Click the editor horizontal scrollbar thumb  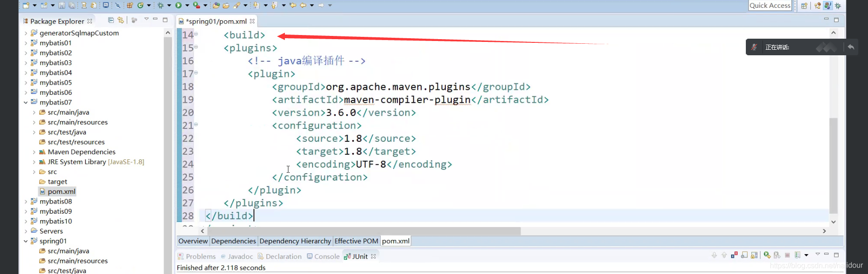(364, 231)
